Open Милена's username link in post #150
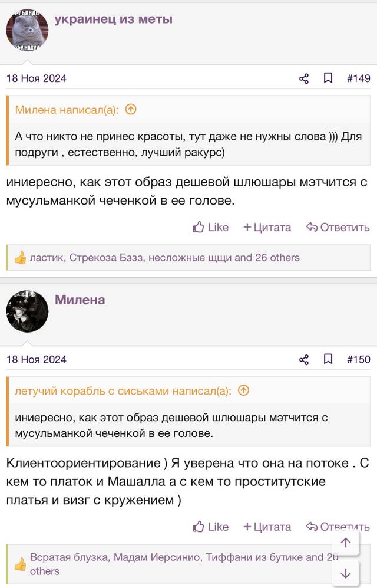377x588 pixels. (x=80, y=300)
